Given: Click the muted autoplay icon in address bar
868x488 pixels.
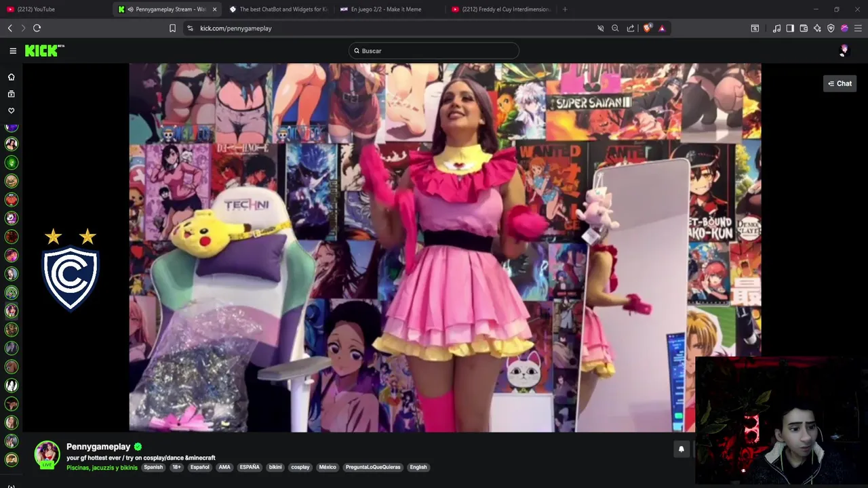Looking at the screenshot, I should 600,28.
